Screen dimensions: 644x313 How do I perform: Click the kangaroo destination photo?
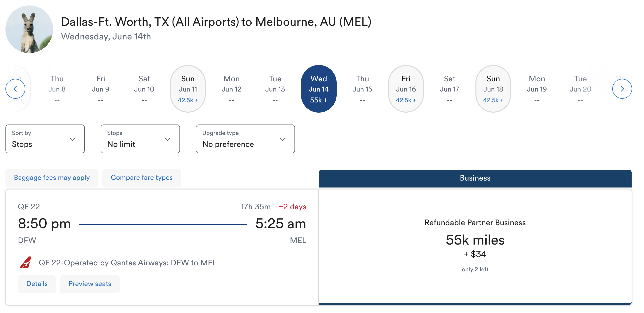[x=29, y=29]
